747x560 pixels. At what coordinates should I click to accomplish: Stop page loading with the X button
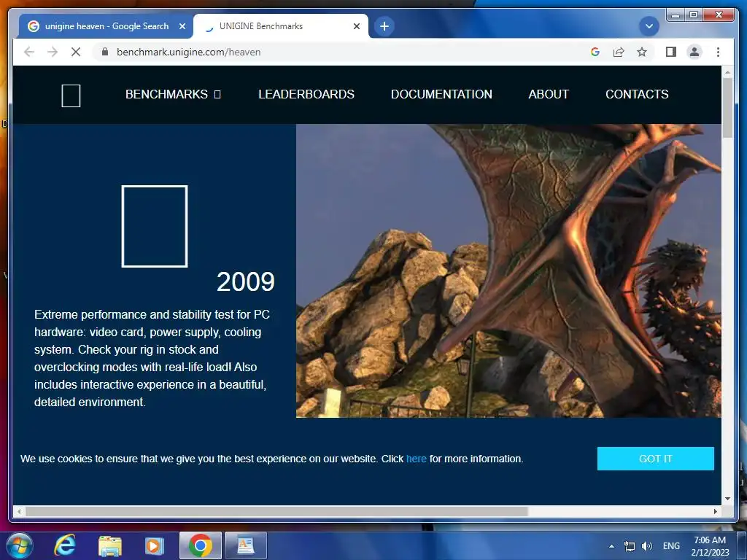click(76, 52)
